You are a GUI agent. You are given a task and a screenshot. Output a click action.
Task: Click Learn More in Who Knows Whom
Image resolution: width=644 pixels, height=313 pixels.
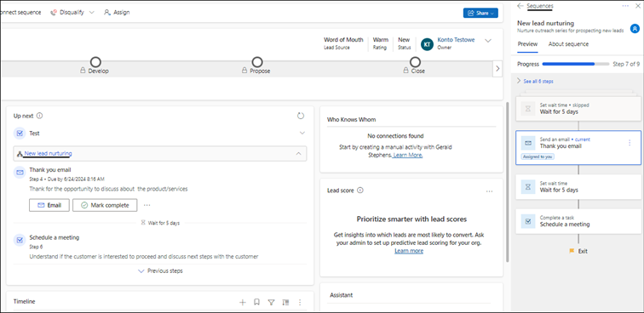click(x=408, y=155)
